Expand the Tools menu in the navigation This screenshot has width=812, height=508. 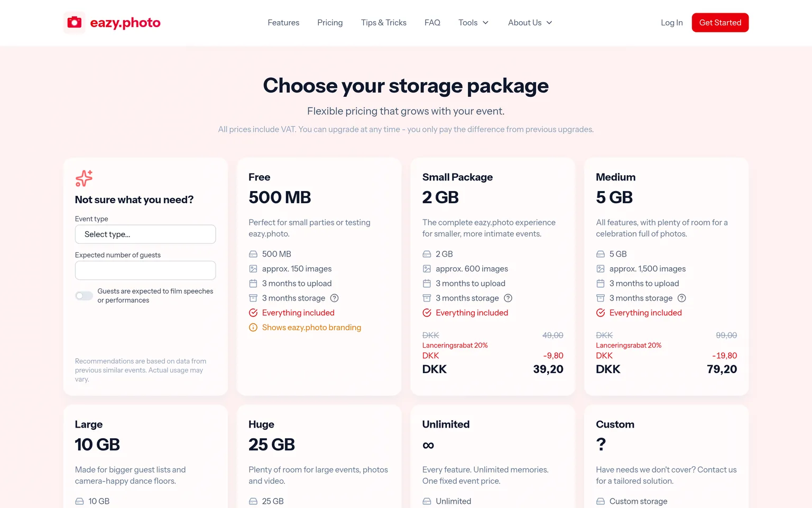[x=474, y=23]
